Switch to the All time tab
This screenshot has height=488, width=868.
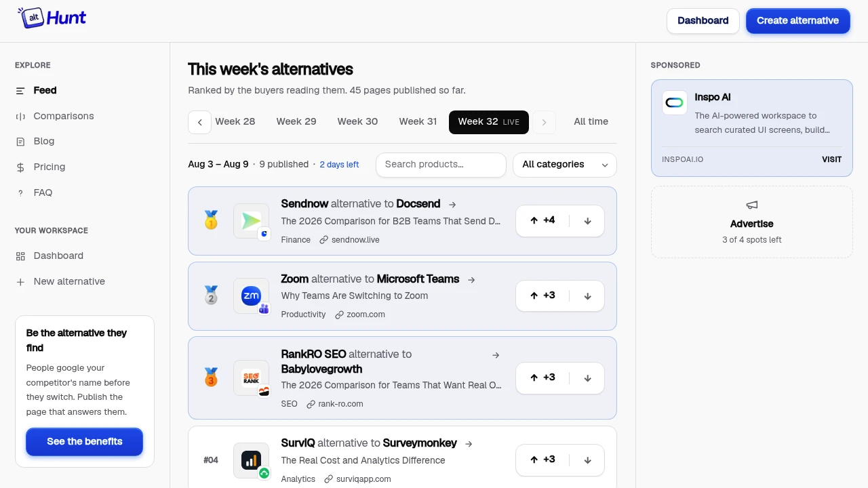click(591, 122)
